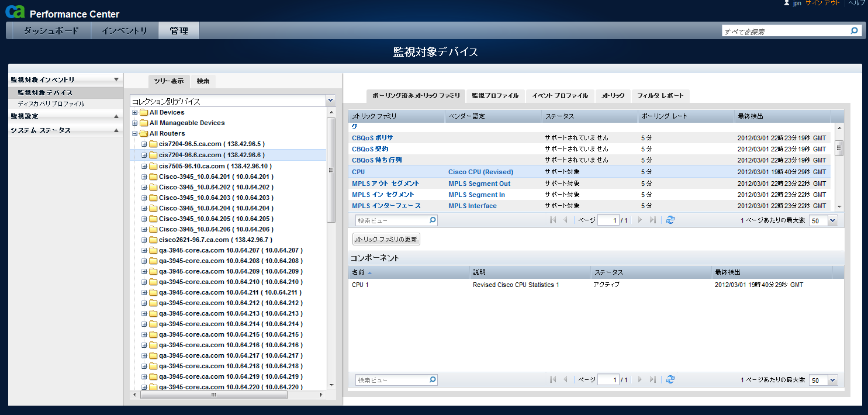The width and height of the screenshot is (868, 415).
Task: Click refresh icon in metric family pager
Action: coord(670,220)
